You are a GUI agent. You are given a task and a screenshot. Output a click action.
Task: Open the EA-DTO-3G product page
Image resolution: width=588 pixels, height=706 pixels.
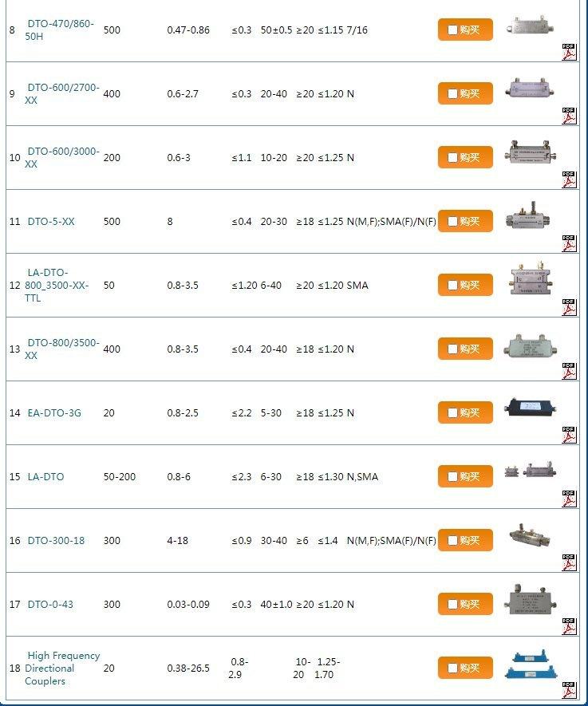(x=54, y=412)
